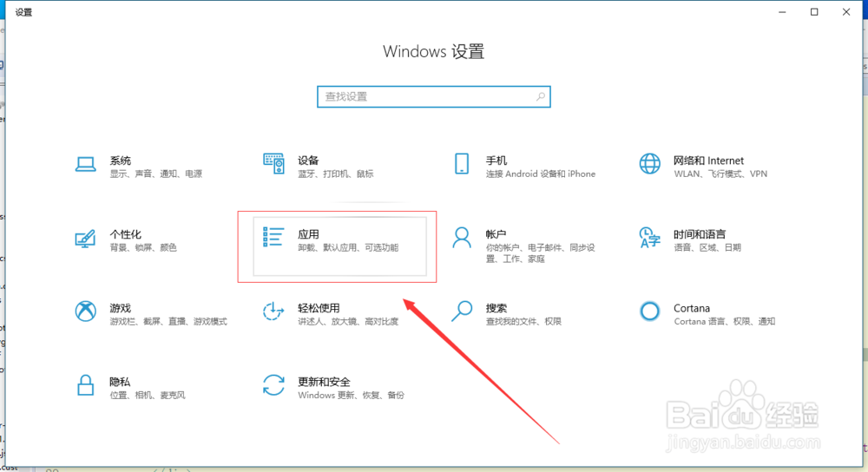868x472 pixels.
Task: Open the Cortana circle icon
Action: (650, 311)
